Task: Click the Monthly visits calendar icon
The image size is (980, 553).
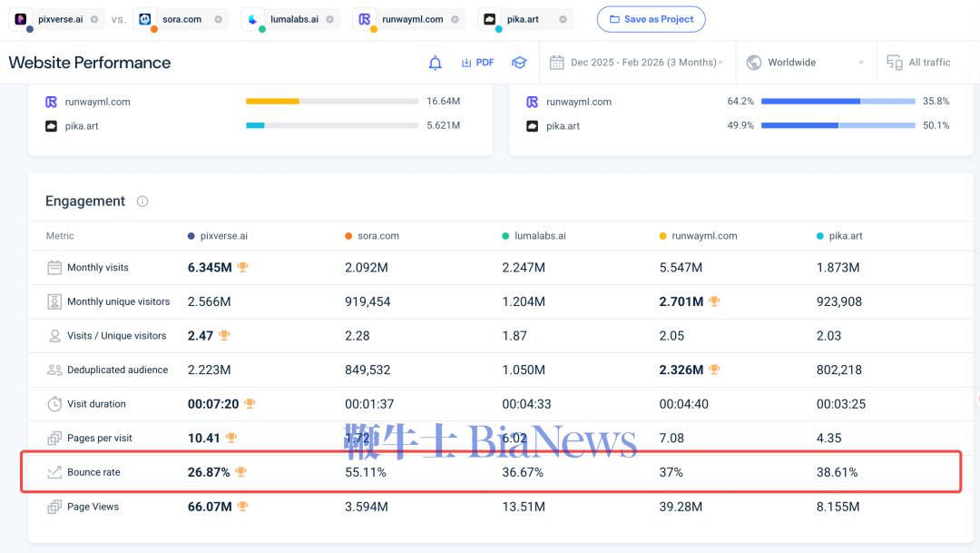Action: [x=54, y=268]
